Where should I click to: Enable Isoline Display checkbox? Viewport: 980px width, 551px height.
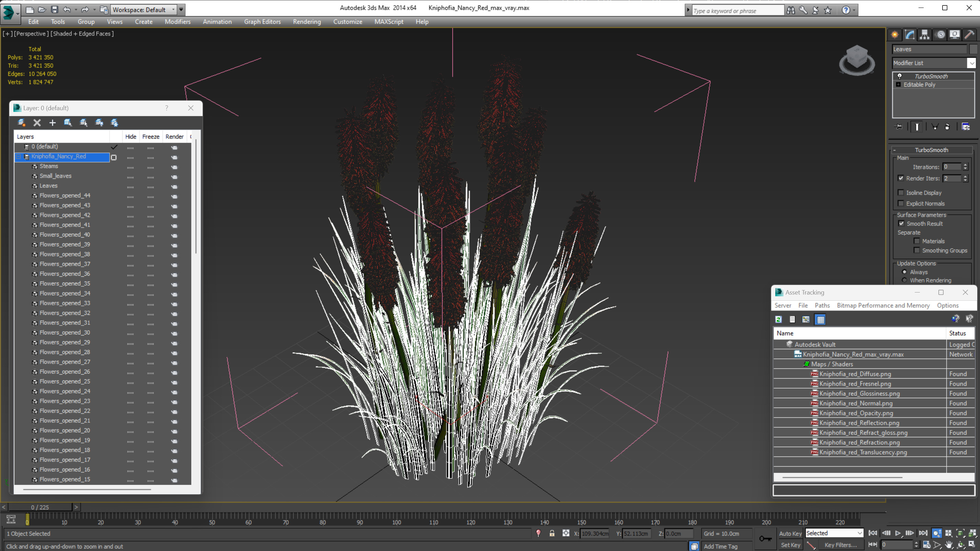point(901,192)
